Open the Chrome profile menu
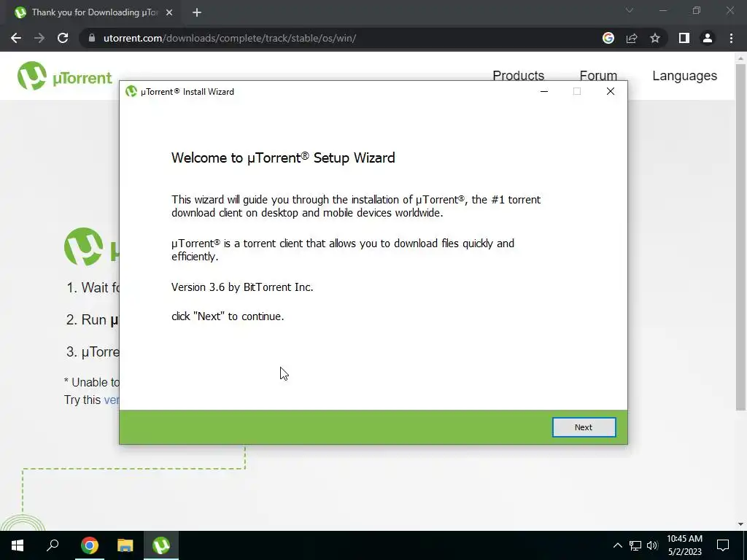This screenshot has width=747, height=560. 708,38
